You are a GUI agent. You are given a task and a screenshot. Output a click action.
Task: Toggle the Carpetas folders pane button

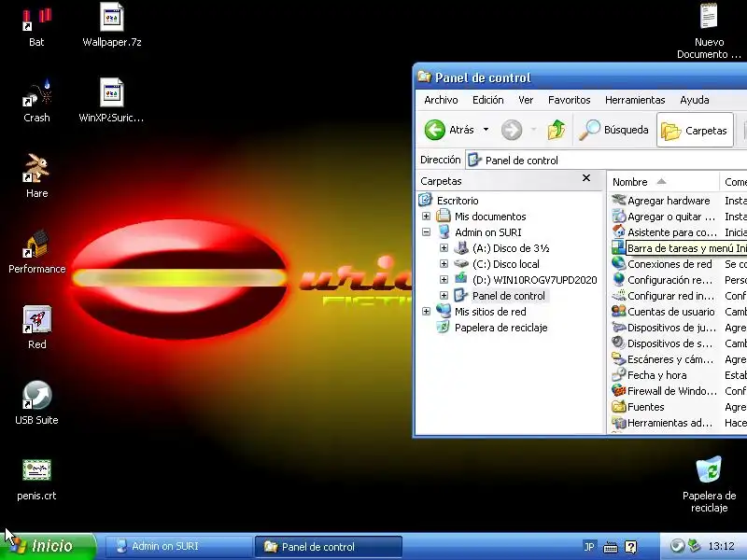point(695,130)
